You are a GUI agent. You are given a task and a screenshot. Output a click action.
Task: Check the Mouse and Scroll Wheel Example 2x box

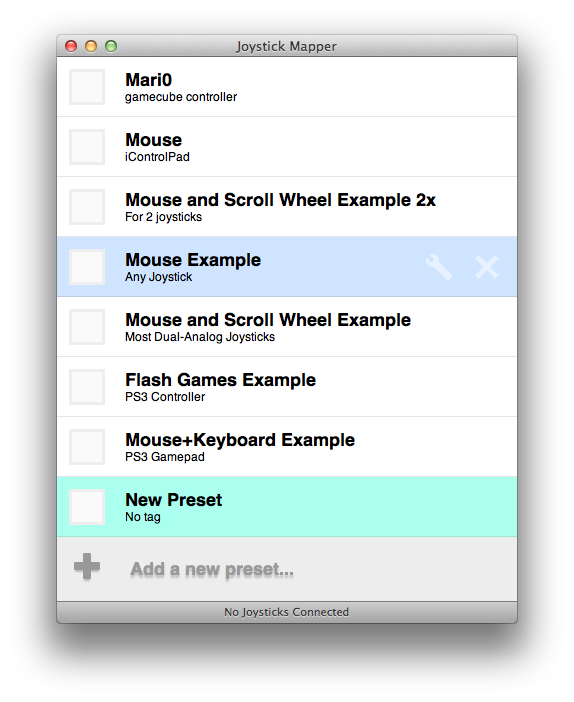[87, 207]
